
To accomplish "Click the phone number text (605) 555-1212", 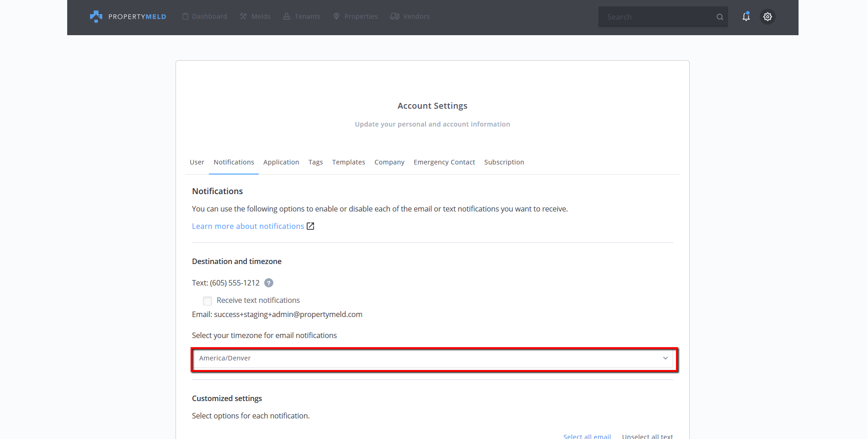I will tap(234, 283).
